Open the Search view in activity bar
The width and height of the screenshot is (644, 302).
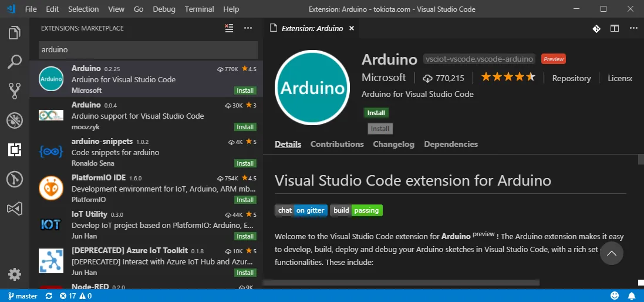[x=14, y=62]
